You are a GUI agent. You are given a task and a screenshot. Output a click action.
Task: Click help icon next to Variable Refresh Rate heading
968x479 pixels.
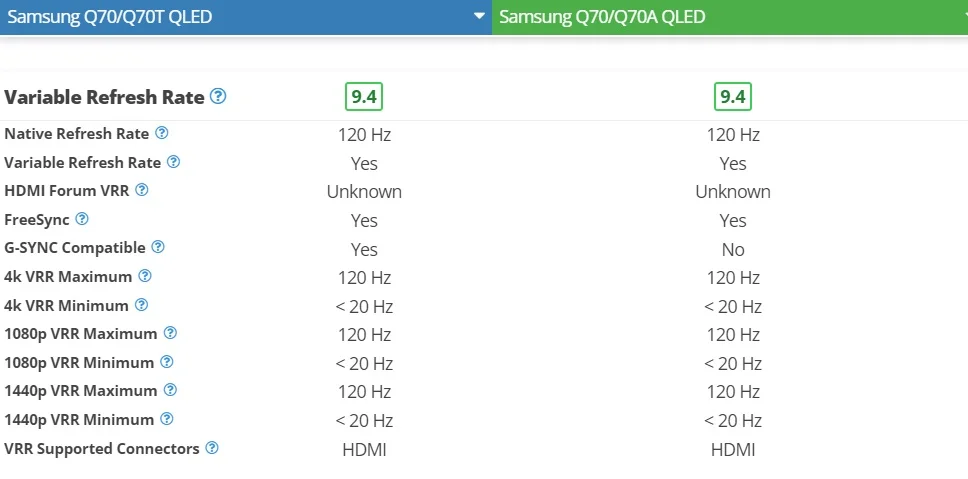[218, 96]
